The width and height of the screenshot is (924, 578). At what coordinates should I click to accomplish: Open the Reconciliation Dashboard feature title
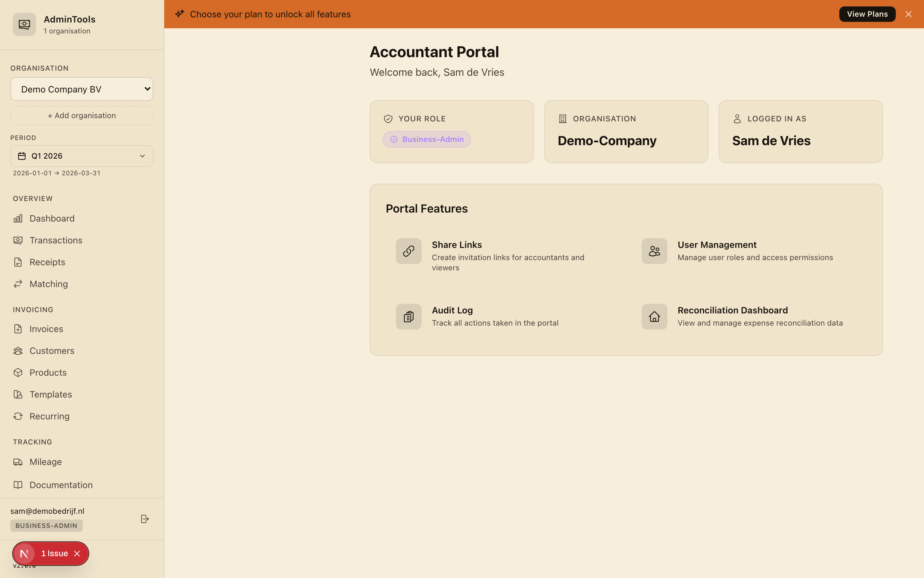pyautogui.click(x=732, y=310)
